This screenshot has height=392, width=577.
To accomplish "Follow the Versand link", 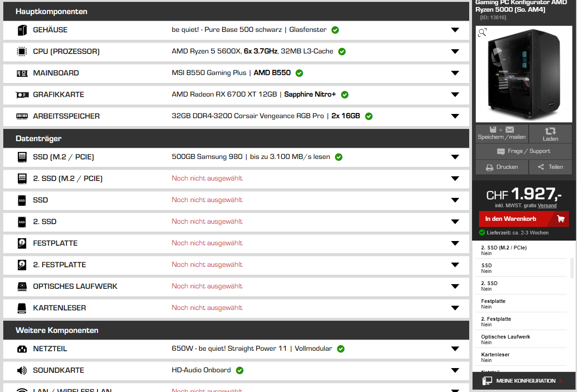I will (547, 206).
